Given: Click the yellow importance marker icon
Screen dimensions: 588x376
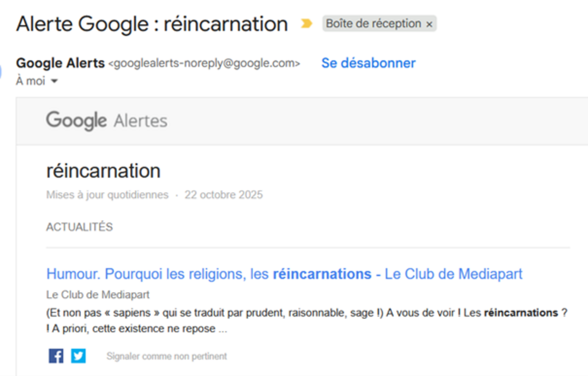Looking at the screenshot, I should pos(306,23).
